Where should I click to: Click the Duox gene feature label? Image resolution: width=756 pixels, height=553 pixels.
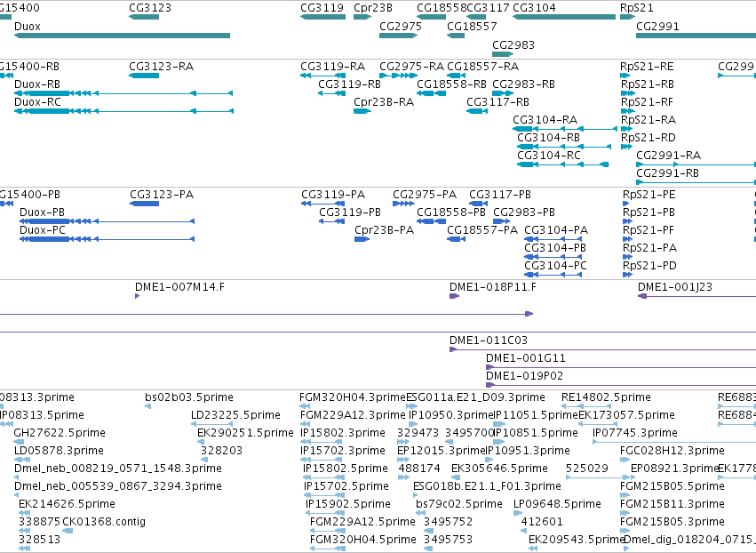28,27
